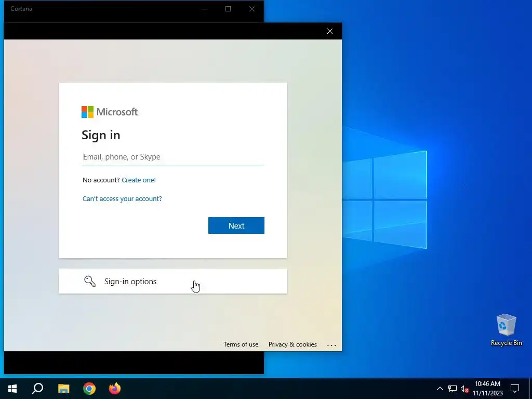532x399 pixels.
Task: Click the Next button
Action: point(236,225)
